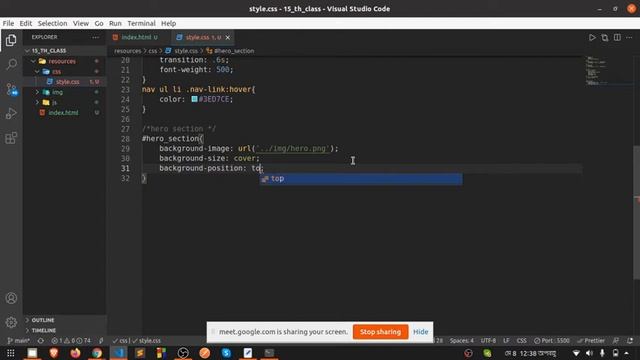Click the Prettier status item
This screenshot has height=360, width=640.
coord(591,340)
